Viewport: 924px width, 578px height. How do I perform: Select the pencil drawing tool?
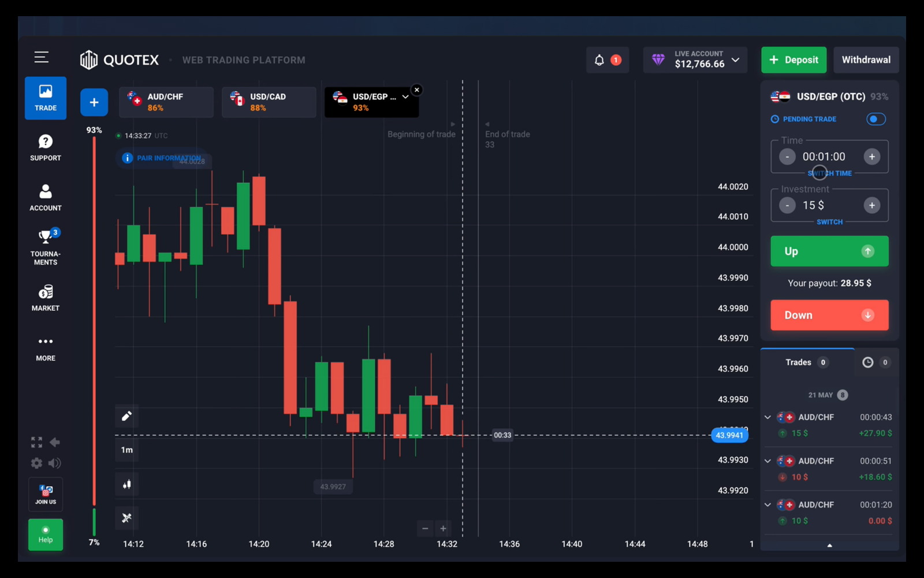click(127, 416)
